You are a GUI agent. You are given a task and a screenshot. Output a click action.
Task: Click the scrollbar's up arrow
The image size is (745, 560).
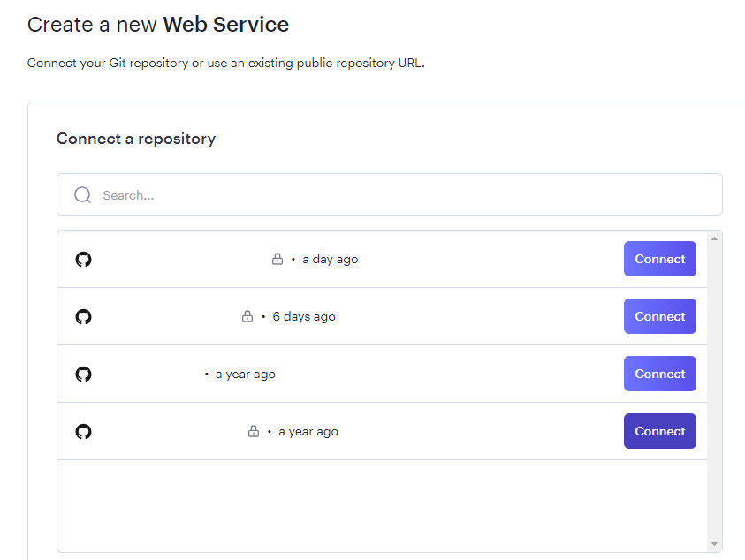[x=712, y=237]
